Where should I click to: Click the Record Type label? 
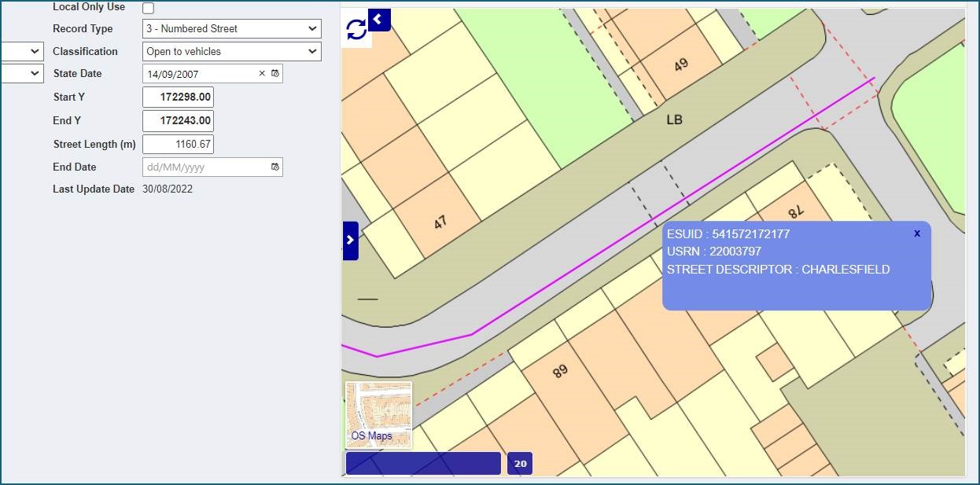tap(83, 29)
